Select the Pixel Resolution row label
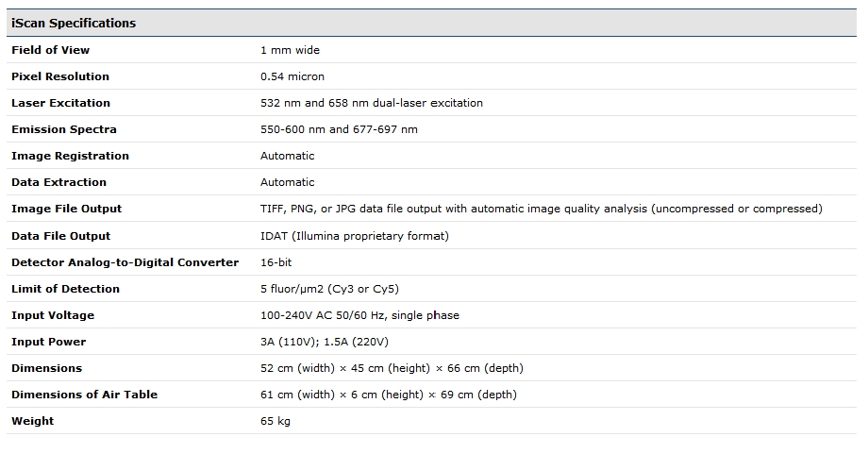The width and height of the screenshot is (868, 454). pos(60,76)
